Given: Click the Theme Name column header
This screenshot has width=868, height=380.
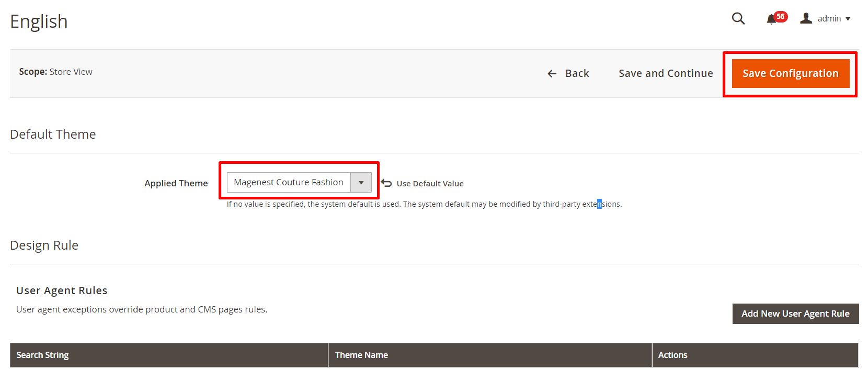Looking at the screenshot, I should coord(361,355).
